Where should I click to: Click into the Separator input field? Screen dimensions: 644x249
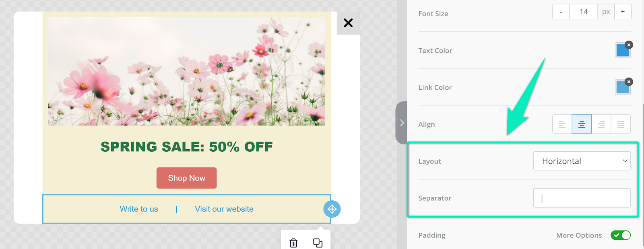[582, 198]
